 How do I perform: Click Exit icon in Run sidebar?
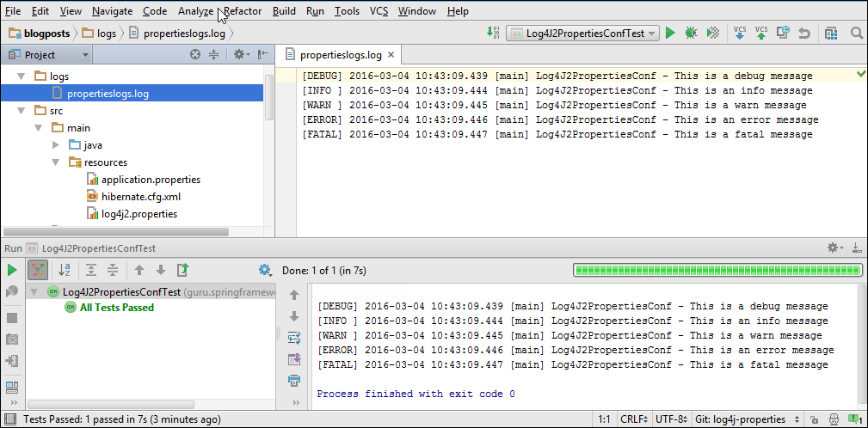pos(12,361)
